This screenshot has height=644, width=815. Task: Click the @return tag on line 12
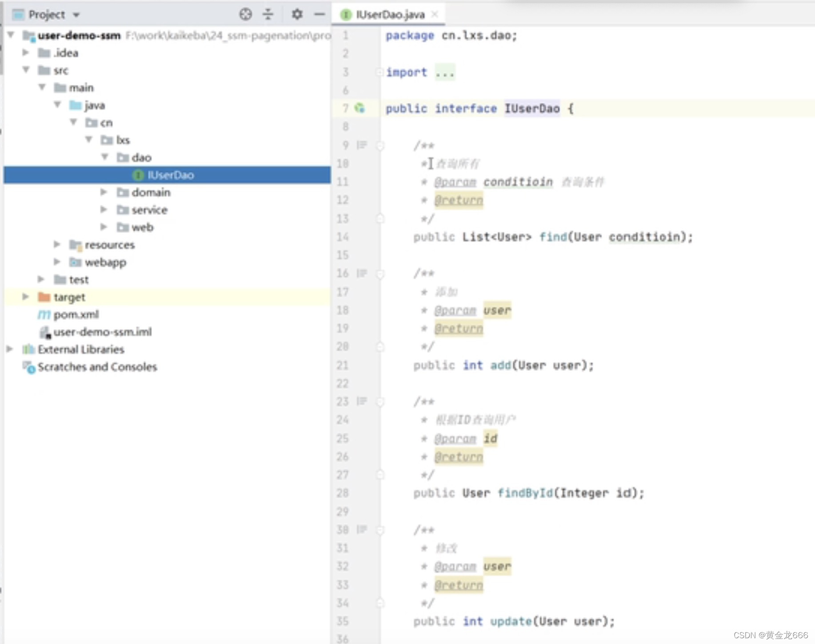click(x=459, y=200)
